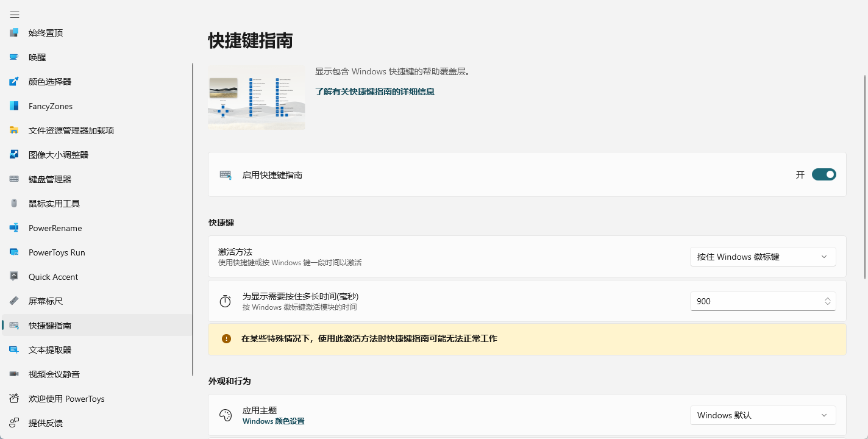This screenshot has width=868, height=439.
Task: Click the 提供反馈 feedback icon
Action: coord(15,423)
